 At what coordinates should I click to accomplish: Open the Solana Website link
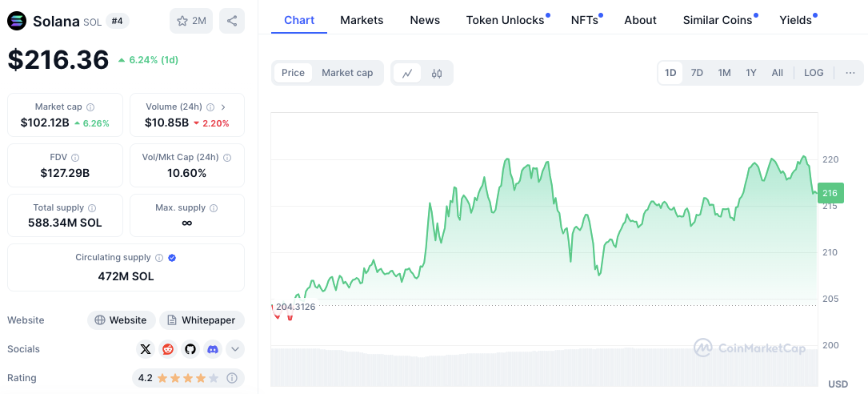122,320
